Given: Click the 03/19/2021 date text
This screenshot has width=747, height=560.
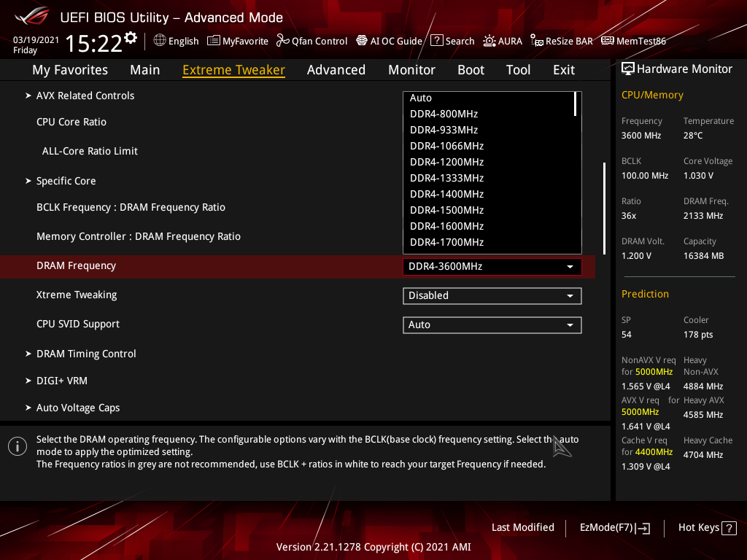Looking at the screenshot, I should [x=36, y=40].
